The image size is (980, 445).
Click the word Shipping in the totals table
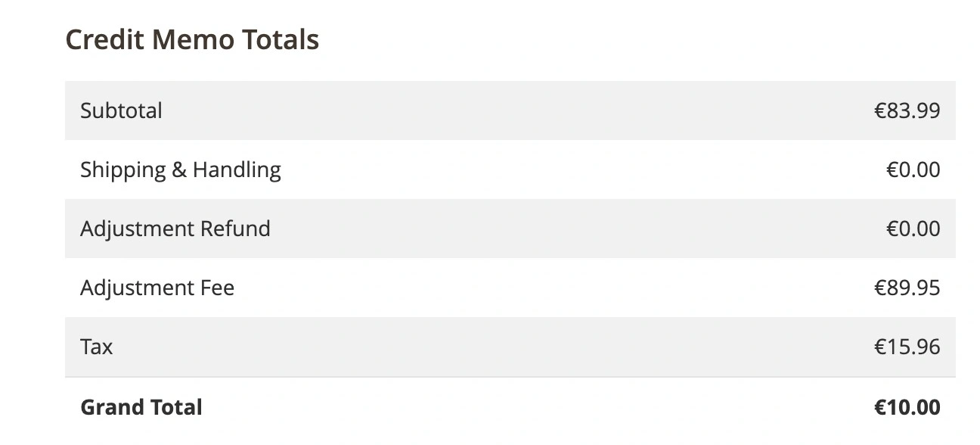pos(122,170)
